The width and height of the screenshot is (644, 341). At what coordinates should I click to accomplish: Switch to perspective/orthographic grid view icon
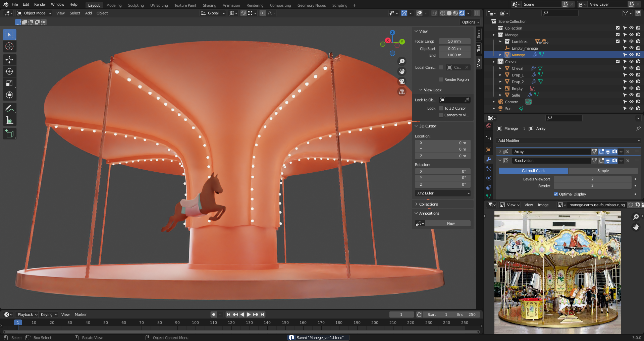[x=401, y=92]
